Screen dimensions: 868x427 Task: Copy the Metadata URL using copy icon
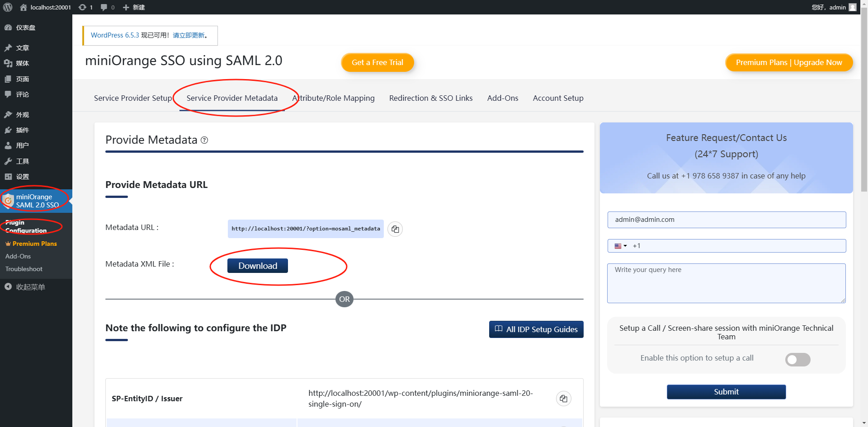point(395,229)
